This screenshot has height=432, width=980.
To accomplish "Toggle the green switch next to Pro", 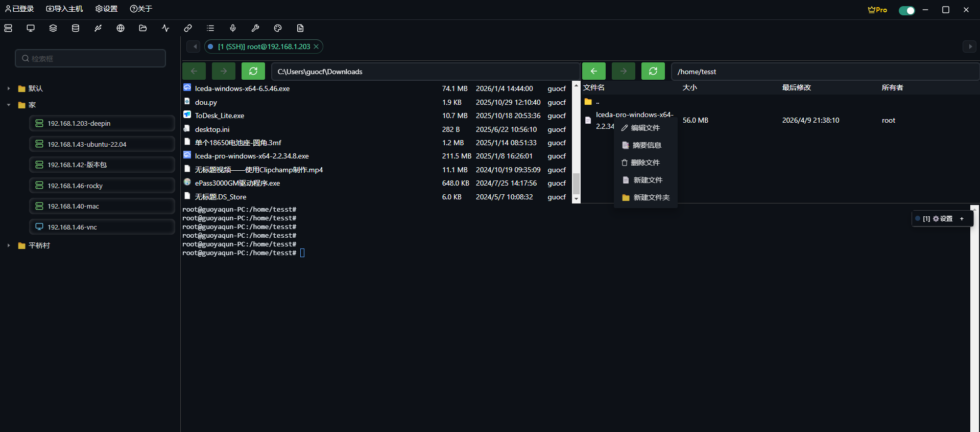I will pyautogui.click(x=906, y=10).
